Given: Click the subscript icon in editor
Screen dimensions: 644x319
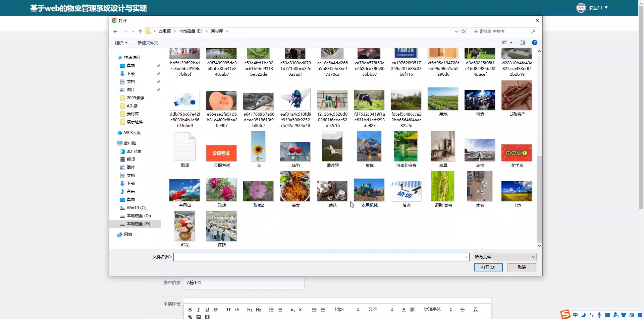Looking at the screenshot, I should [292, 310].
